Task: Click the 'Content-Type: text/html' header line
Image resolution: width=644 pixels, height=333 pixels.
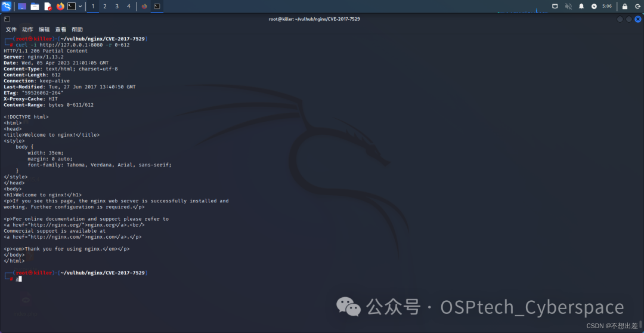Action: 61,69
